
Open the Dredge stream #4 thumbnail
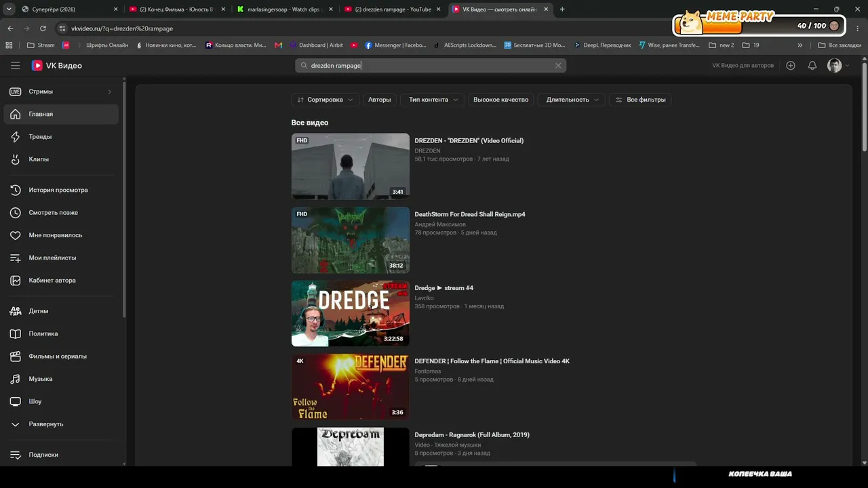(x=351, y=314)
